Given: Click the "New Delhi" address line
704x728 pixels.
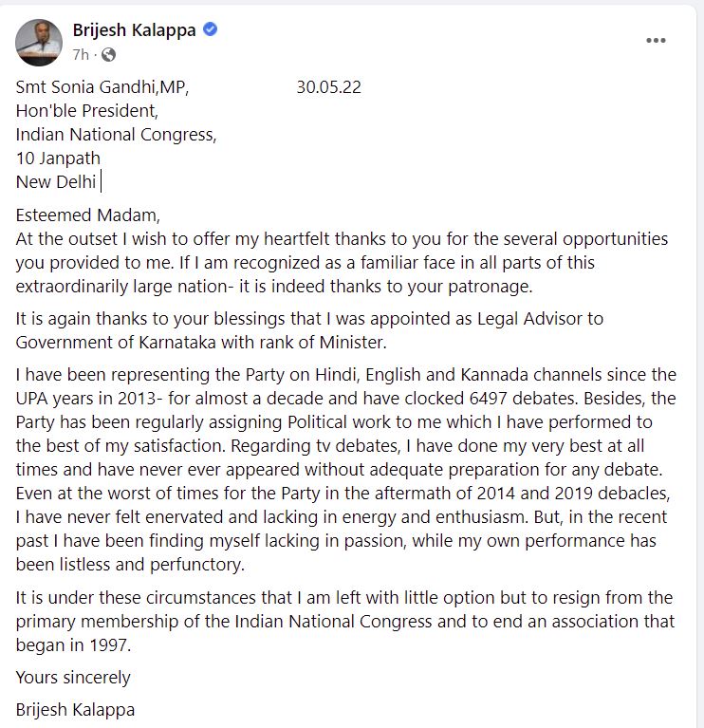Looking at the screenshot, I should tap(56, 181).
